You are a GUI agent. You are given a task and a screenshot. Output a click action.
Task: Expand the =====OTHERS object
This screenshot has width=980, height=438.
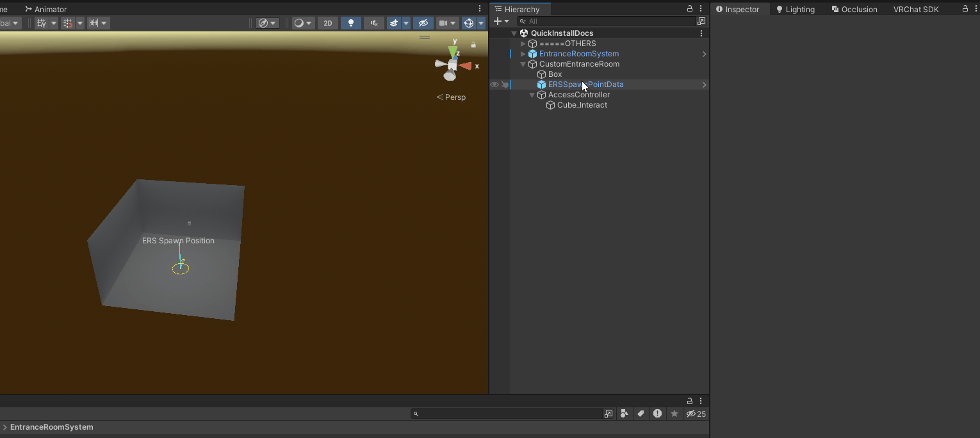(523, 44)
